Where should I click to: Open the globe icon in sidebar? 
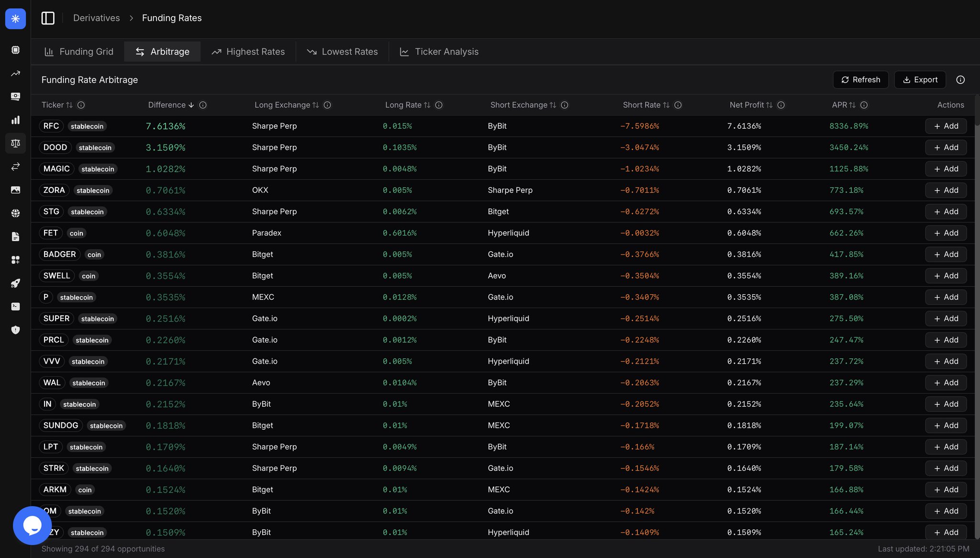point(15,213)
